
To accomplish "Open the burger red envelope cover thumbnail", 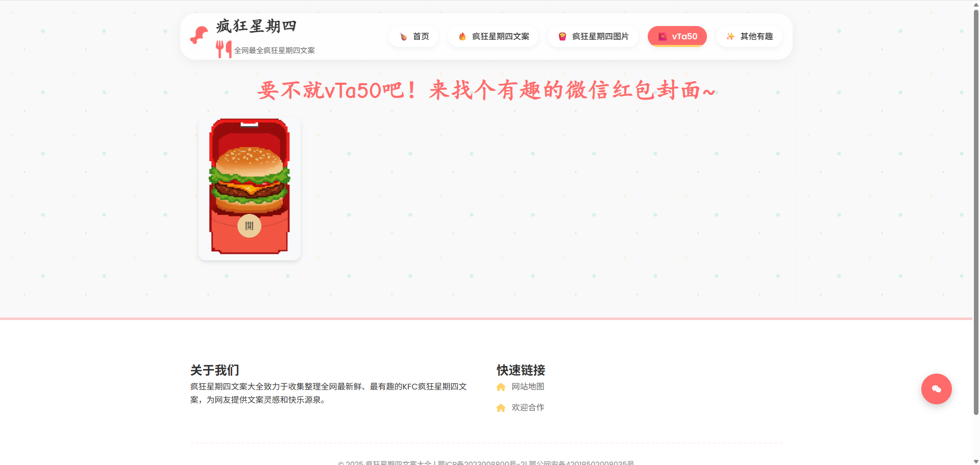I will pos(250,189).
